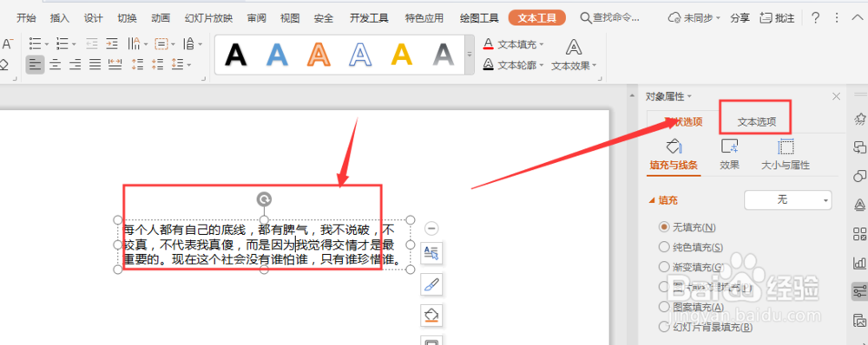The width and height of the screenshot is (868, 345).
Task: Collapse the 填充 section triangle
Action: click(651, 200)
